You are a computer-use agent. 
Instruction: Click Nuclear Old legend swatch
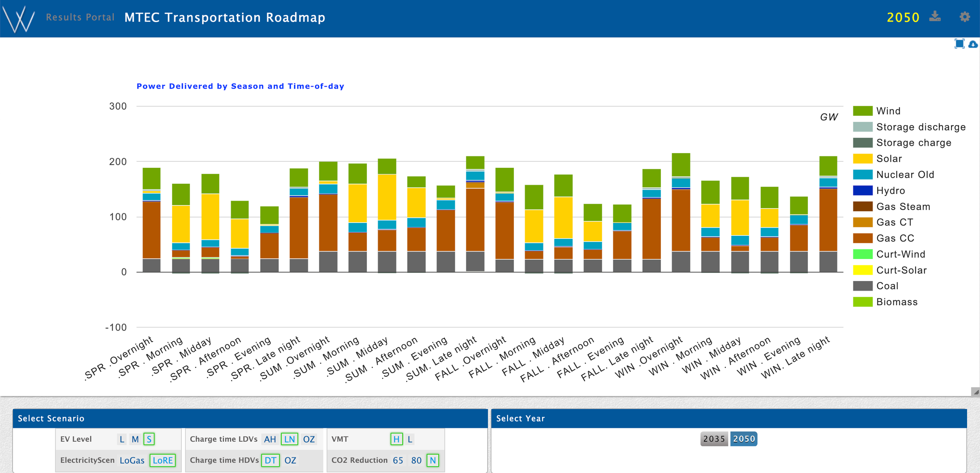862,174
